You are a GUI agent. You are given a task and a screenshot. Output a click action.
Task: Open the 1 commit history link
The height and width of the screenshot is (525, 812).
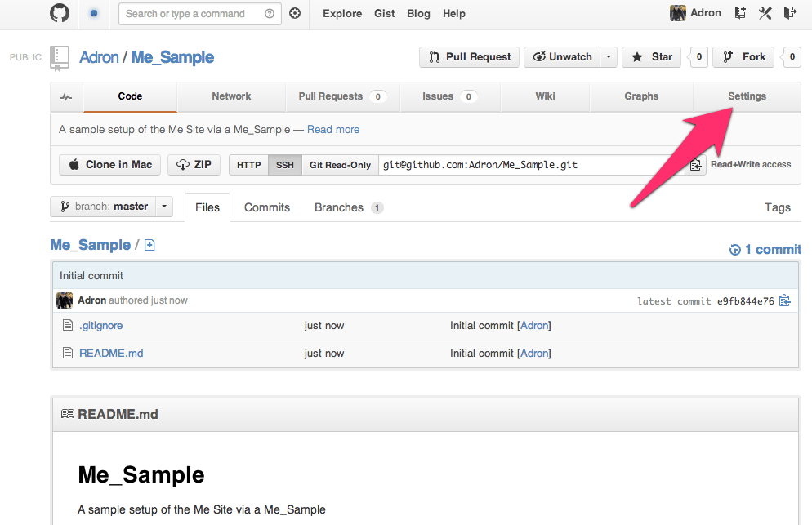point(765,250)
